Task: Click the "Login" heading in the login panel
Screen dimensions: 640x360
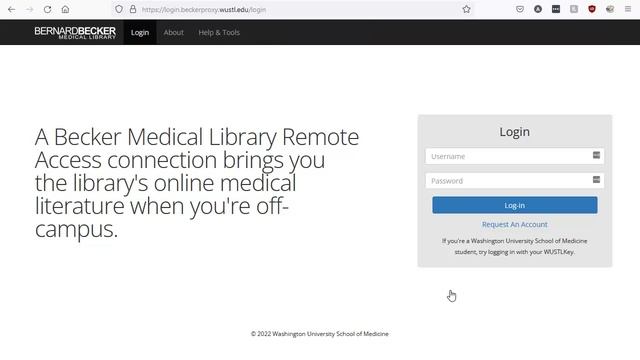Action: 515,132
